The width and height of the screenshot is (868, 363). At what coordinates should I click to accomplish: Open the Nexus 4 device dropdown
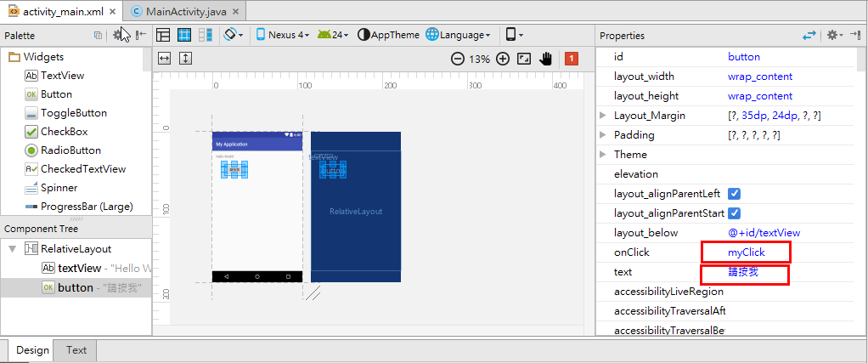click(282, 35)
